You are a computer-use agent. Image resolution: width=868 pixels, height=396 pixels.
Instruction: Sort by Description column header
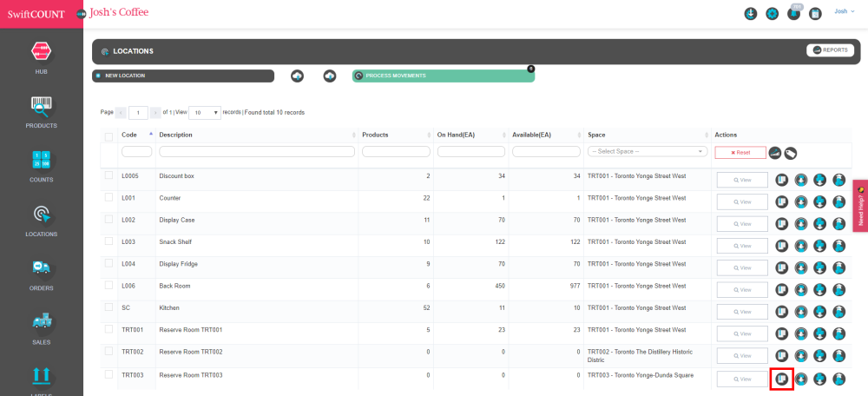[257, 135]
